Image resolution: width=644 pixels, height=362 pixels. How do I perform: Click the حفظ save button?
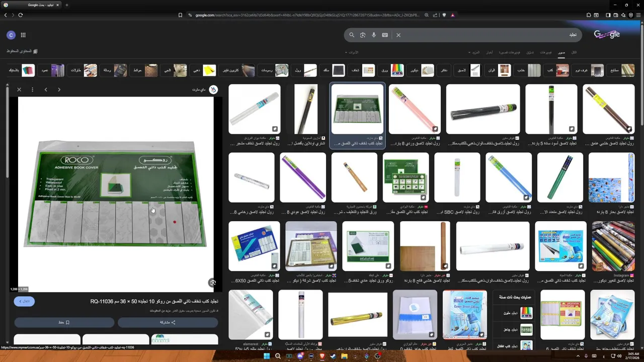(64, 322)
